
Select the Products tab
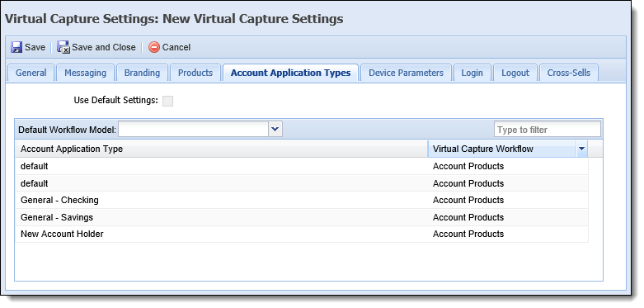coord(195,73)
